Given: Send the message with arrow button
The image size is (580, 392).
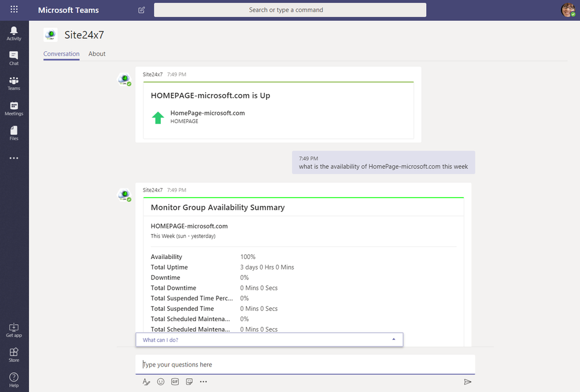Looking at the screenshot, I should [x=467, y=382].
